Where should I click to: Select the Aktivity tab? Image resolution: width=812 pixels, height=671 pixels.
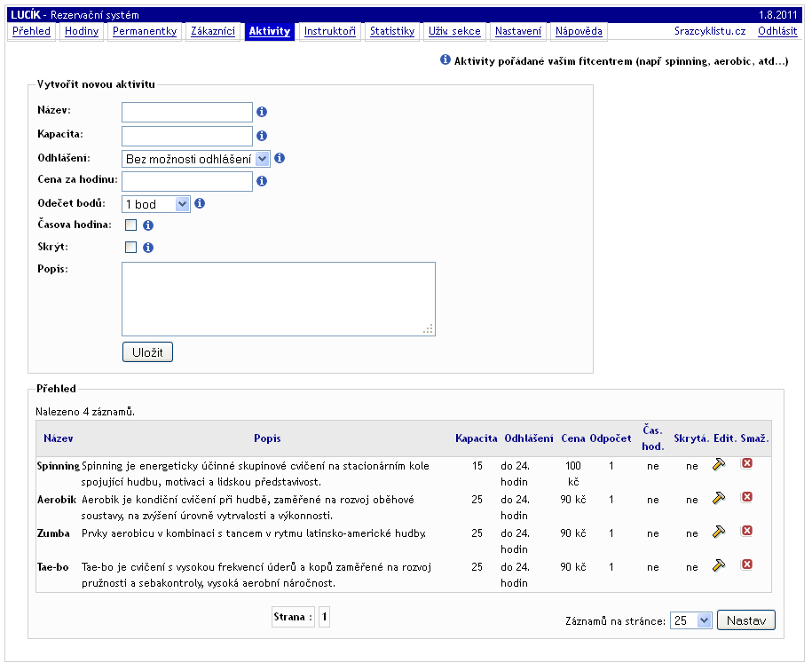coord(270,31)
